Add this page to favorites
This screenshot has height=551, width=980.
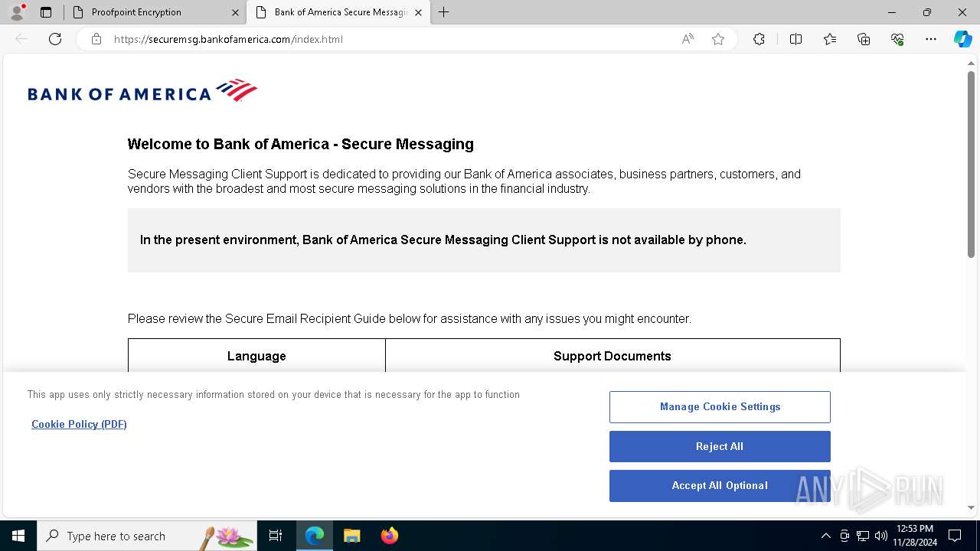pos(718,39)
